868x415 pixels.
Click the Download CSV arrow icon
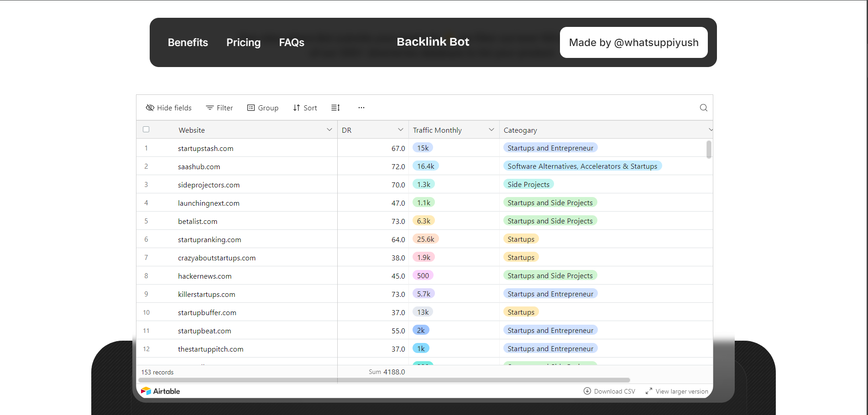click(587, 391)
